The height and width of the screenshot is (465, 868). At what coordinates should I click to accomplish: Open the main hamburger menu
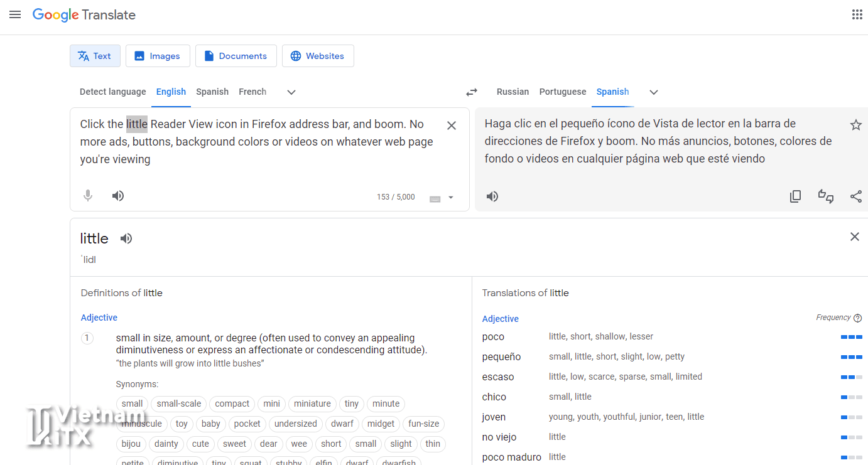click(x=15, y=14)
